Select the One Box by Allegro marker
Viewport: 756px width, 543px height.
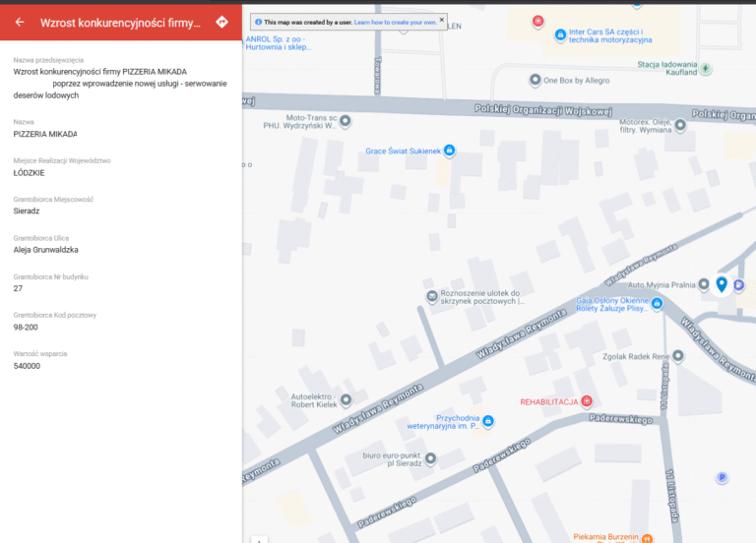[x=535, y=80]
